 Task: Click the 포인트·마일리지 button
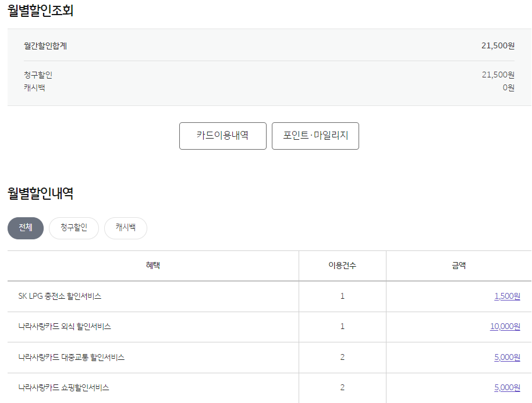click(315, 136)
